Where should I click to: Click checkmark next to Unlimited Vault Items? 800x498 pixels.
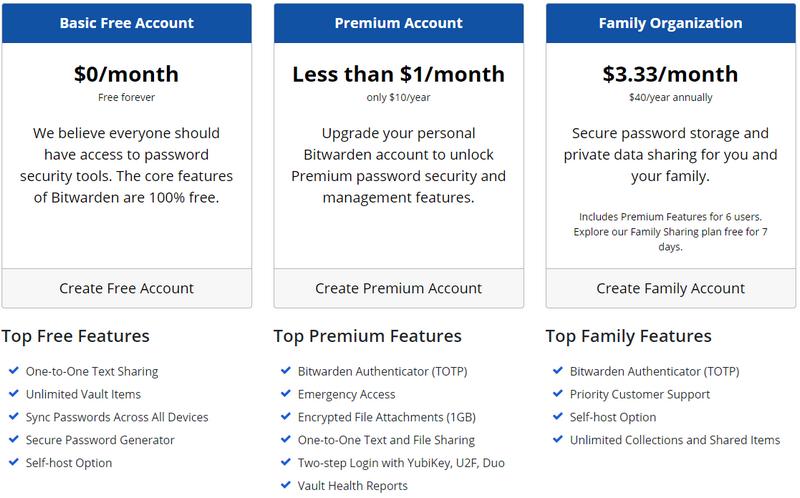[13, 395]
